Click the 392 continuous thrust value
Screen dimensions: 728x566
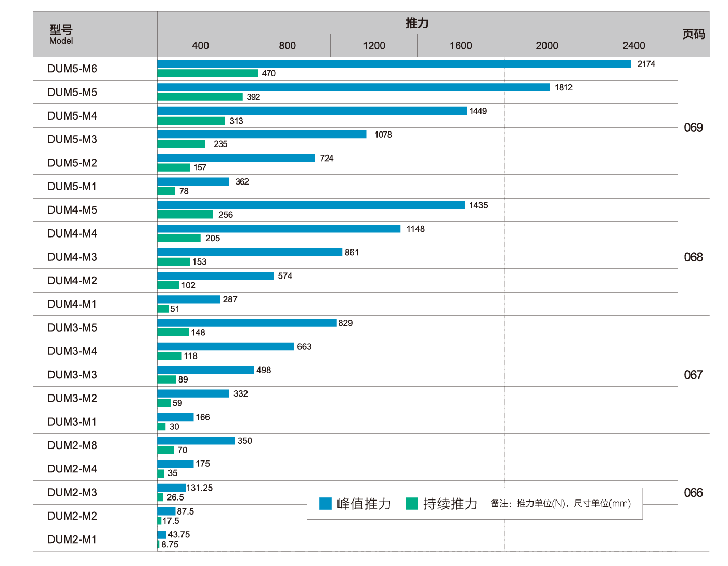click(253, 97)
